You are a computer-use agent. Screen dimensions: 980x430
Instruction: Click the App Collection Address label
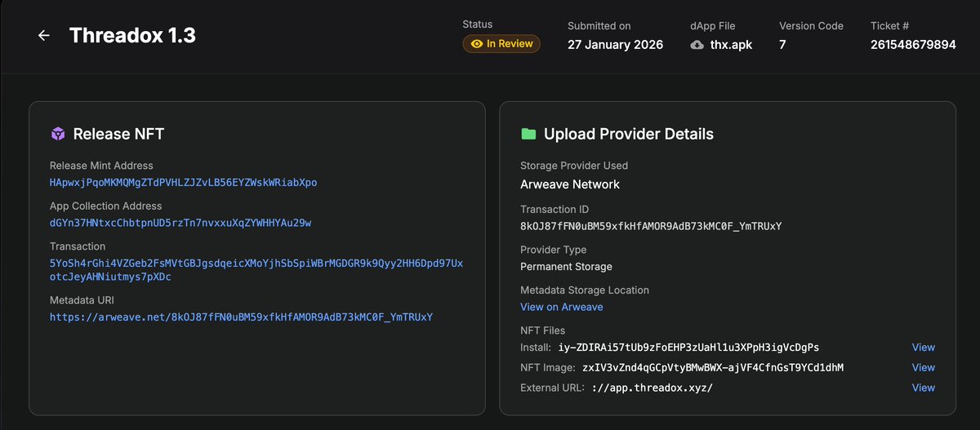click(106, 206)
